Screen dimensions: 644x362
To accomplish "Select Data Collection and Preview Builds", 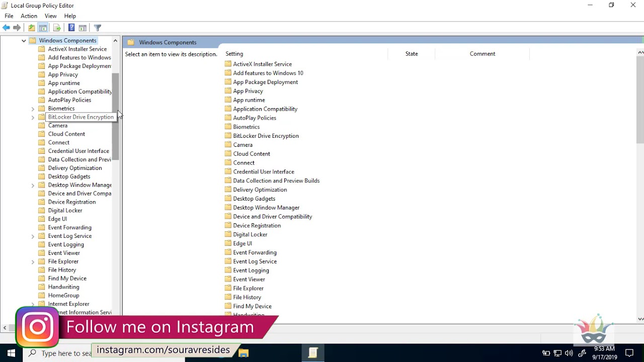I will click(276, 180).
